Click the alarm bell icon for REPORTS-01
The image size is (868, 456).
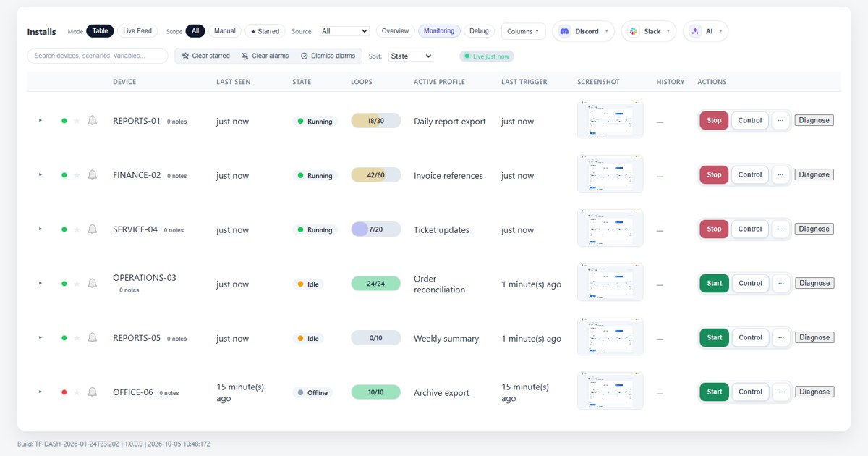pos(93,121)
